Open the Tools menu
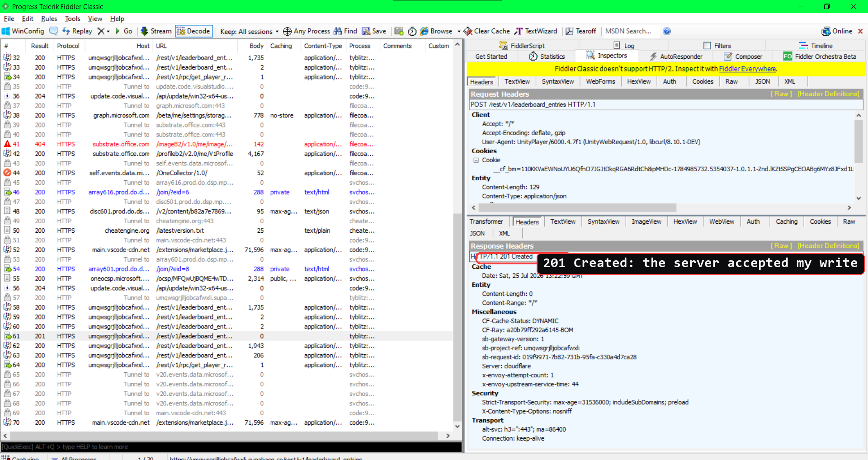This screenshot has height=460, width=868. click(x=72, y=19)
